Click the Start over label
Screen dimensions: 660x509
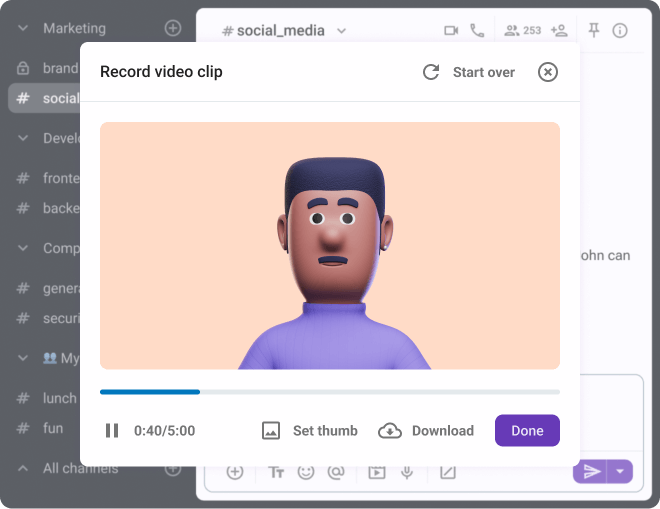484,72
